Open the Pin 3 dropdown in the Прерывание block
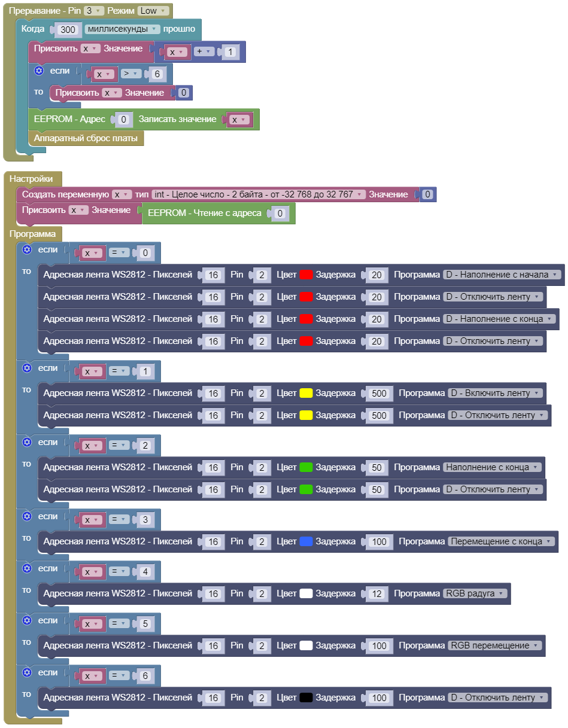568x728 pixels. pyautogui.click(x=93, y=11)
